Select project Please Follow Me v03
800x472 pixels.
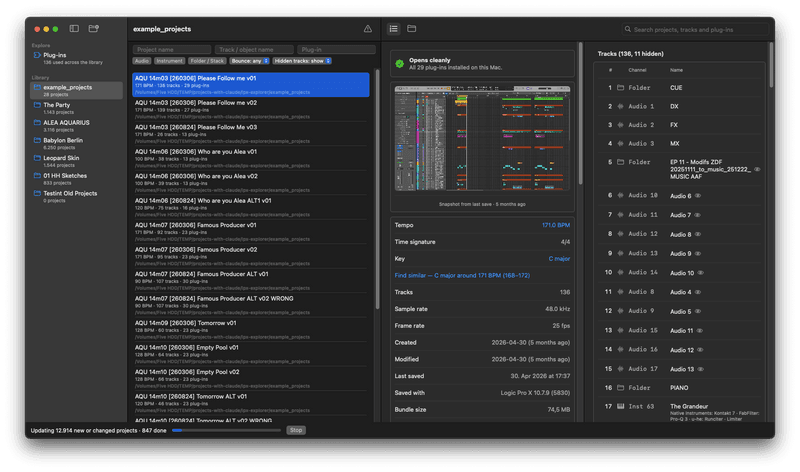click(251, 134)
